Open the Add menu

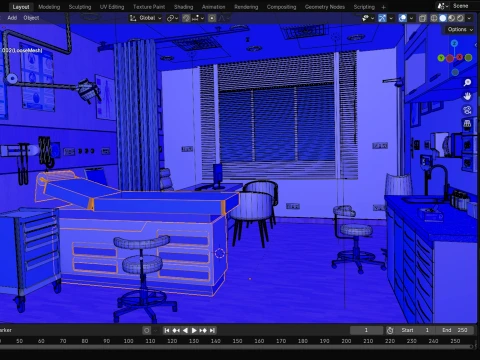tap(12, 18)
